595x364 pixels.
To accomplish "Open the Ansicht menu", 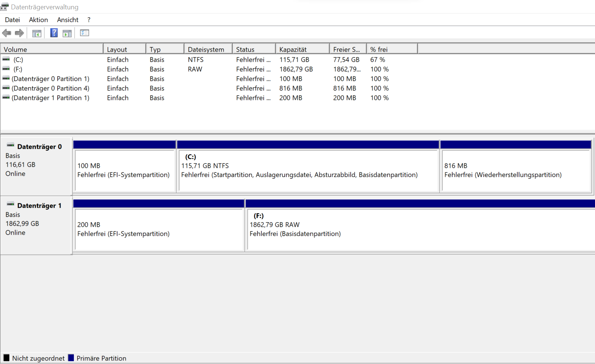I will click(68, 20).
